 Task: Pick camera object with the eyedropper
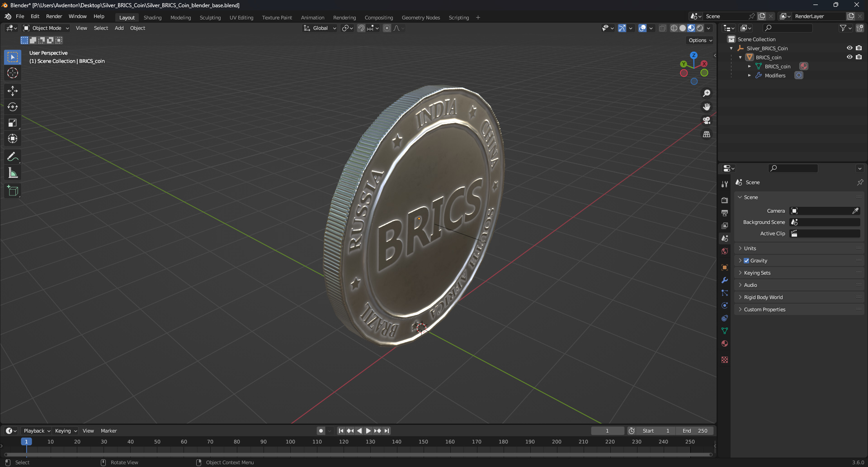[855, 211]
